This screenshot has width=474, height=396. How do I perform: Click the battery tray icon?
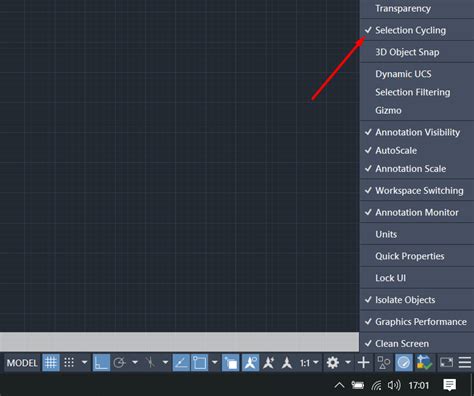pos(357,386)
